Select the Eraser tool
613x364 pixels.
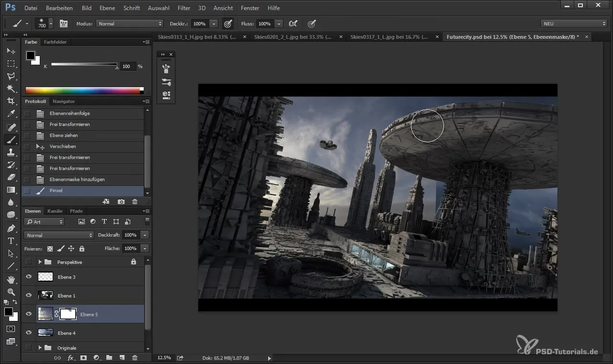click(x=11, y=177)
